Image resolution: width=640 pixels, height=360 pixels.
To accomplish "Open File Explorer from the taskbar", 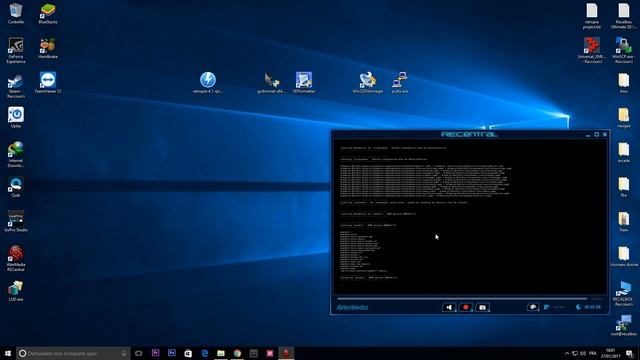I will [x=221, y=353].
